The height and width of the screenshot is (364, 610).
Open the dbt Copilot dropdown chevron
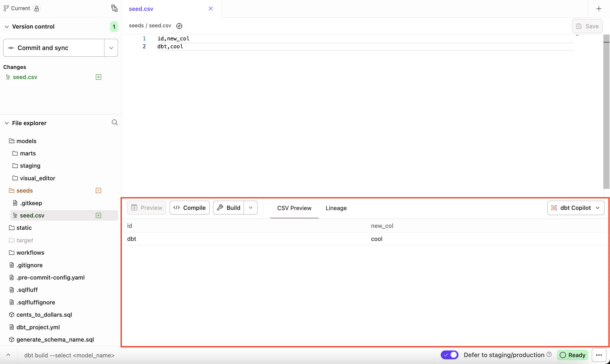(597, 208)
